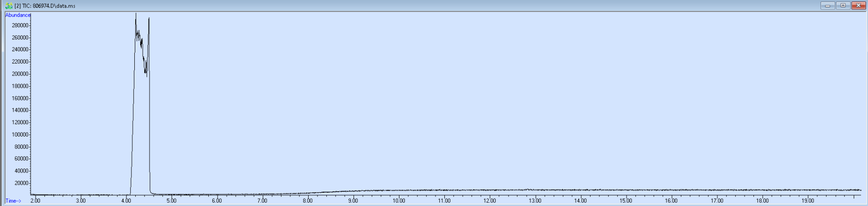Click the 100000 abundance axis value
Screen dimensions: 868x206
[x=20, y=135]
